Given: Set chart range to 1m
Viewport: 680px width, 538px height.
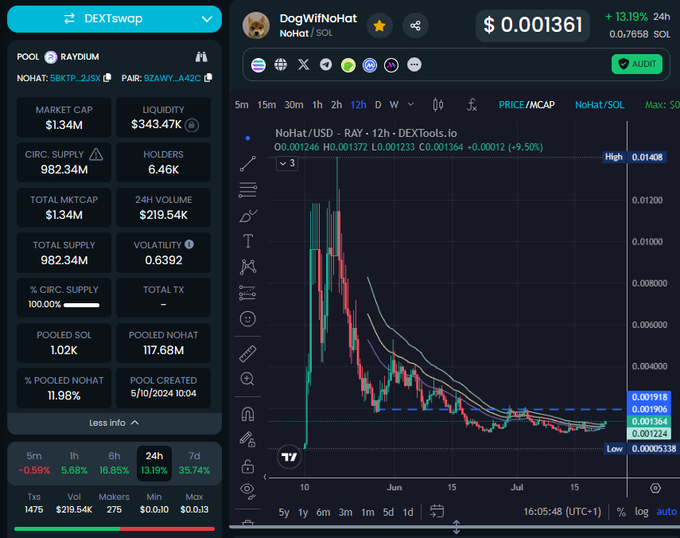Looking at the screenshot, I should pyautogui.click(x=368, y=512).
